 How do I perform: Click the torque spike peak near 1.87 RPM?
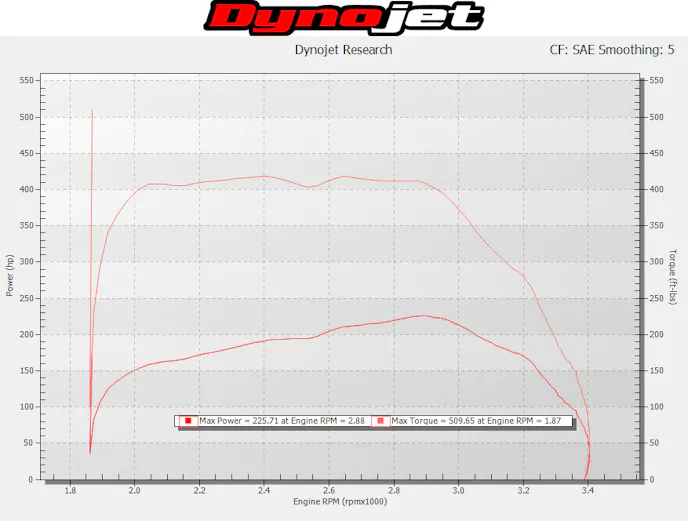click(92, 111)
